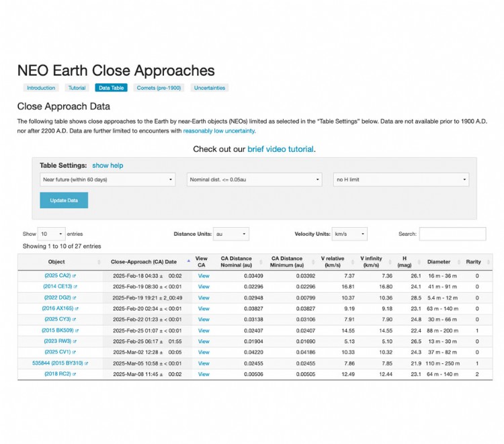
Task: Open the (2025 CA2) object link
Action: tap(58, 275)
